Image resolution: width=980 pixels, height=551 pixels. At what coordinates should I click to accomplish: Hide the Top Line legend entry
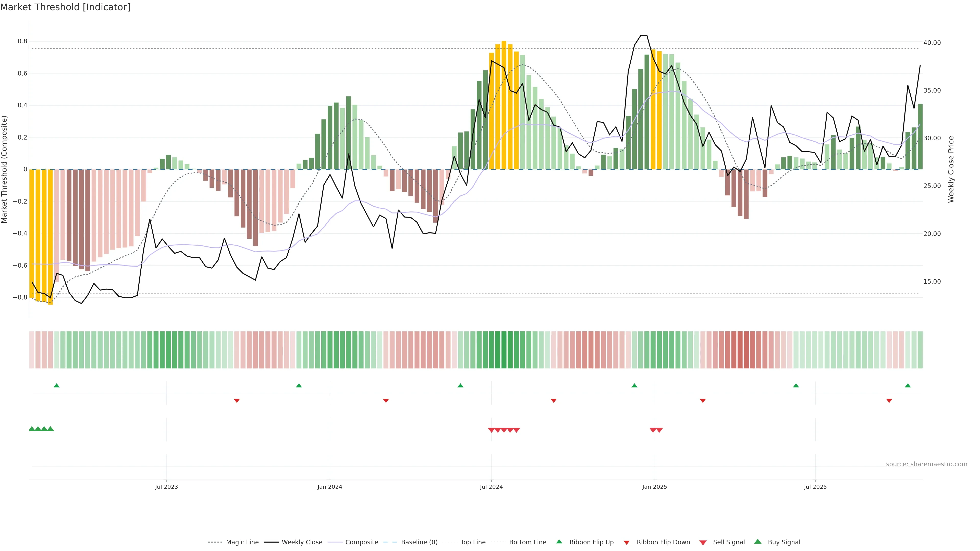tap(473, 542)
